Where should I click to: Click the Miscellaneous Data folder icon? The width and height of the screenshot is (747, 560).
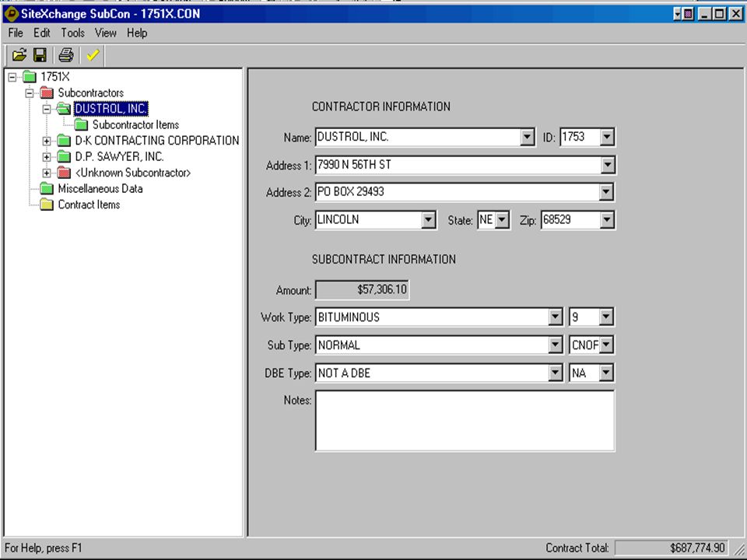[x=47, y=188]
